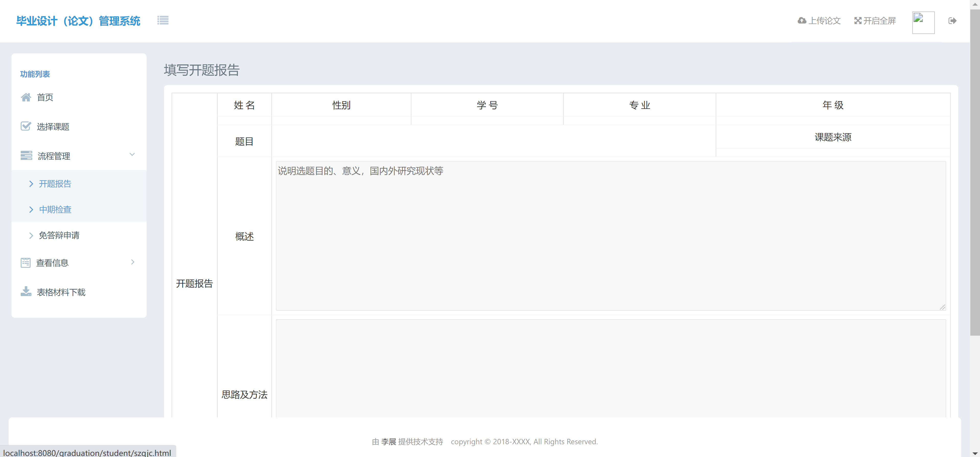The width and height of the screenshot is (980, 457).
Task: Click the 李展 footer link
Action: coord(388,441)
